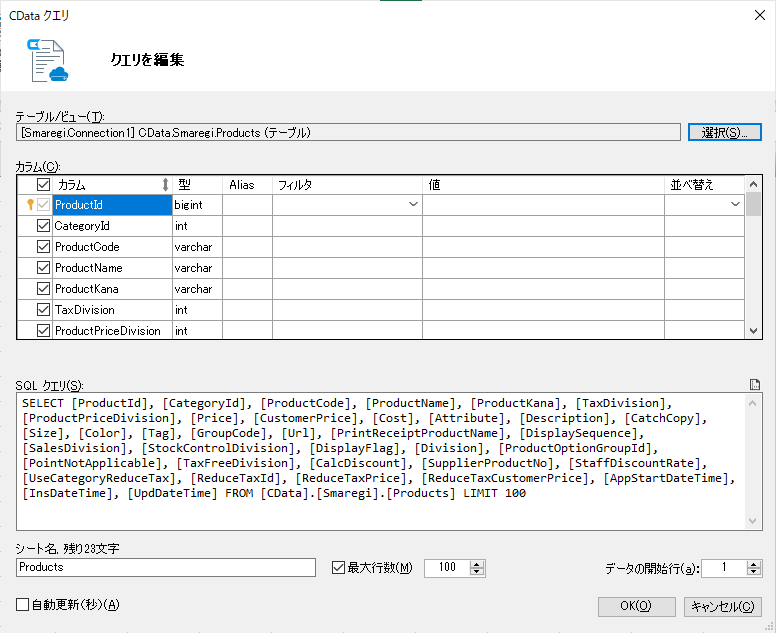Click the value cell for ProductId

[x=543, y=204]
